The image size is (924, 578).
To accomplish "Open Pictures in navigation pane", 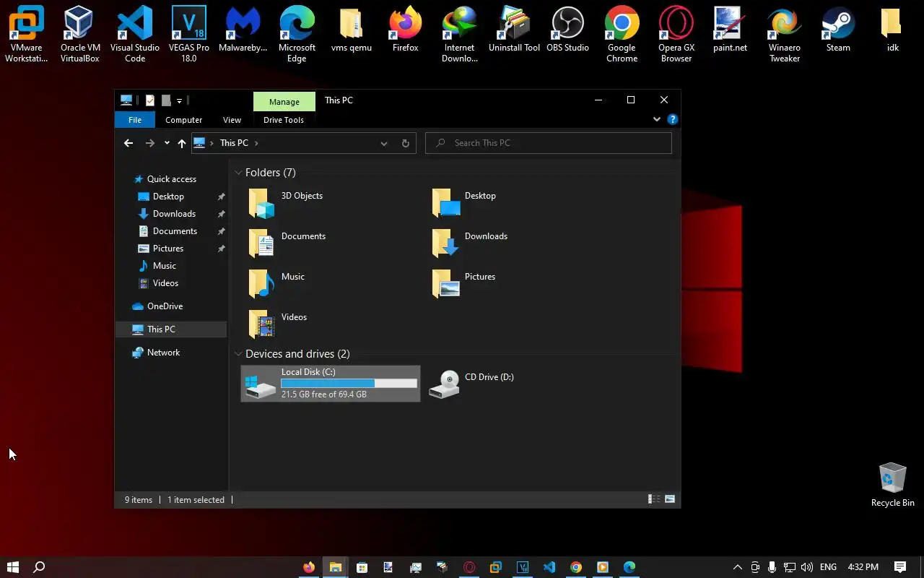I will (168, 249).
